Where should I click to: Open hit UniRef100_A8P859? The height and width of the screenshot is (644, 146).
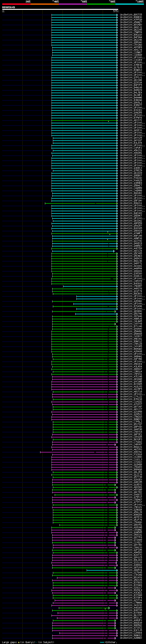(131, 223)
